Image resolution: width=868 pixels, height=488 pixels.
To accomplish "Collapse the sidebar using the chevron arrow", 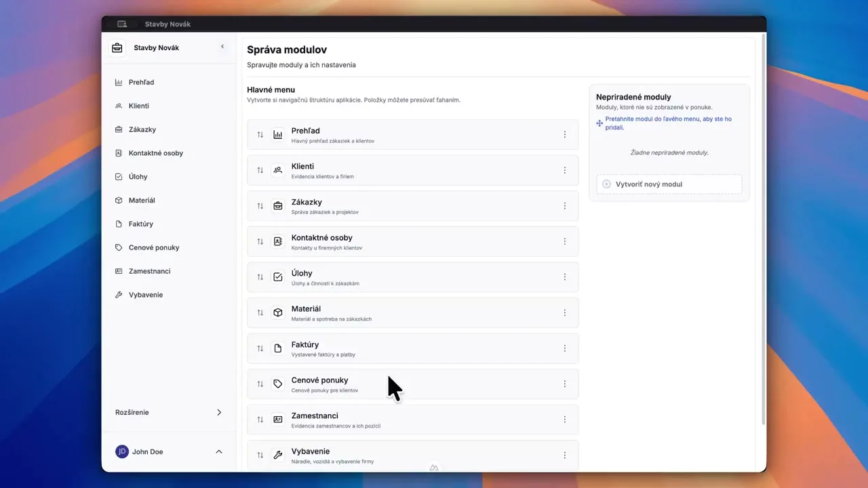I will [222, 47].
